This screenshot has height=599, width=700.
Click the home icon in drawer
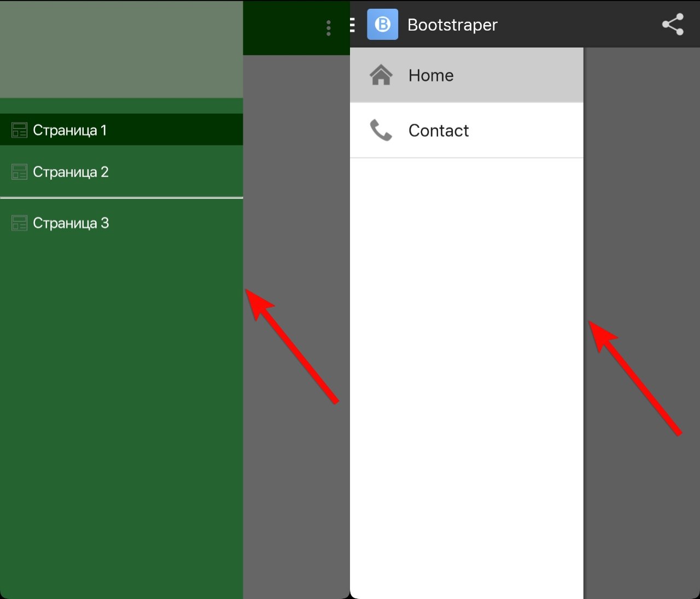pyautogui.click(x=381, y=75)
